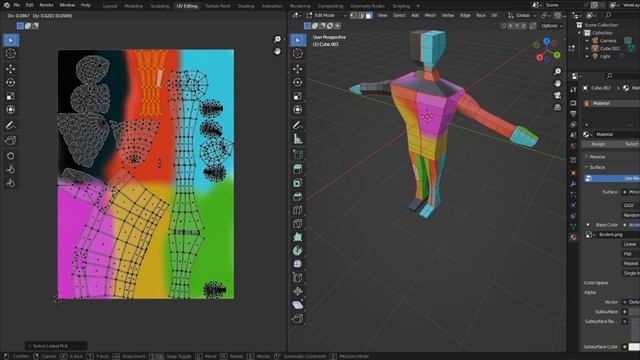Select the Loop Cut tool
Viewport: 640px width, 360px height.
[x=298, y=210]
